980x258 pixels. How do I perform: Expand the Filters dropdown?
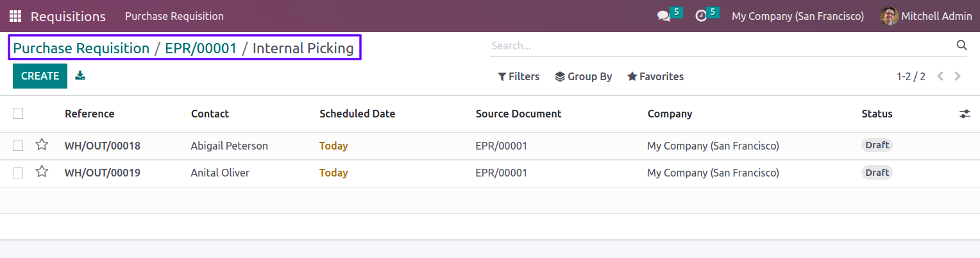[x=519, y=76]
